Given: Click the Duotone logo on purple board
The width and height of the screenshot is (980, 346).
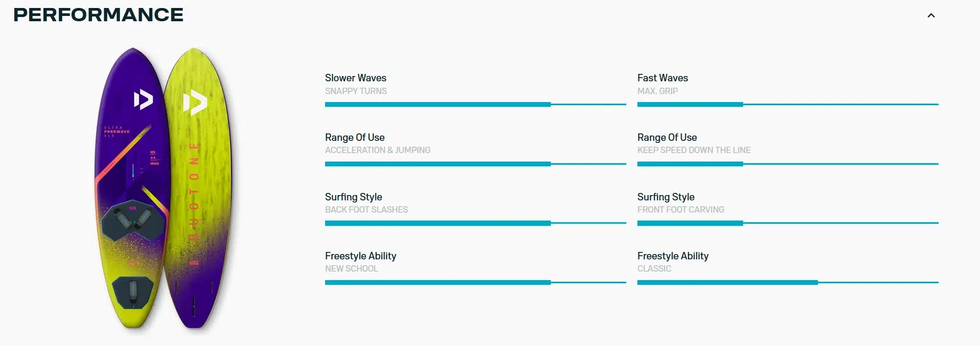Looking at the screenshot, I should point(143,99).
